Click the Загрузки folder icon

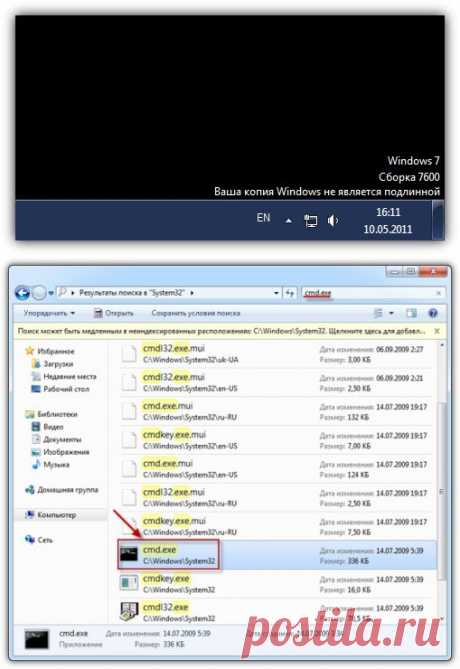point(36,364)
